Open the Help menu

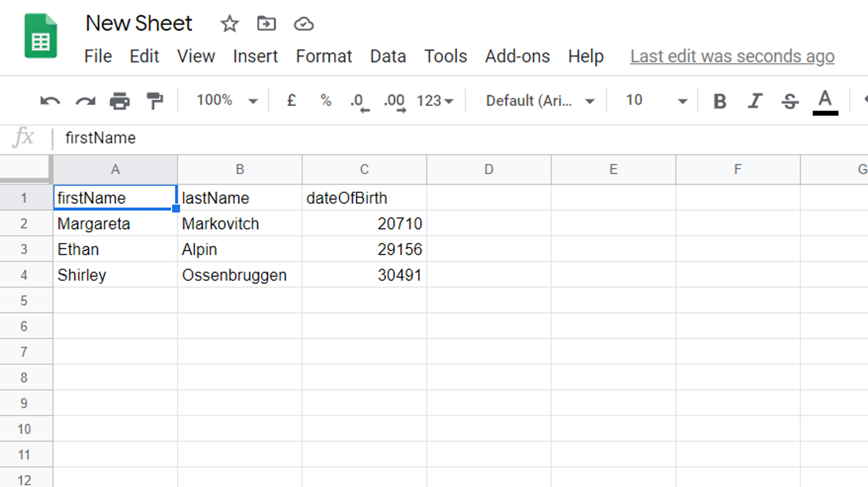tap(586, 56)
